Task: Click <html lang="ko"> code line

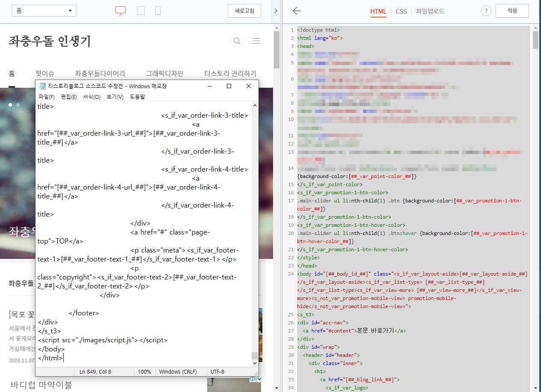Action: pyautogui.click(x=320, y=38)
